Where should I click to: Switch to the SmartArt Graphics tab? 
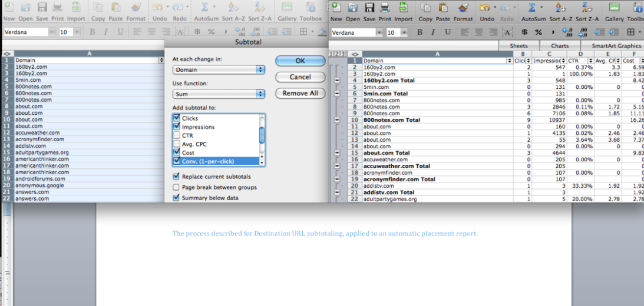pos(616,46)
